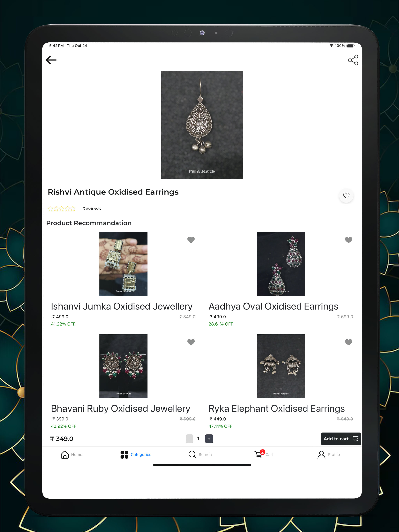The height and width of the screenshot is (532, 399).
Task: Toggle heart on Bhavani Ruby Jewellery
Action: [x=191, y=342]
